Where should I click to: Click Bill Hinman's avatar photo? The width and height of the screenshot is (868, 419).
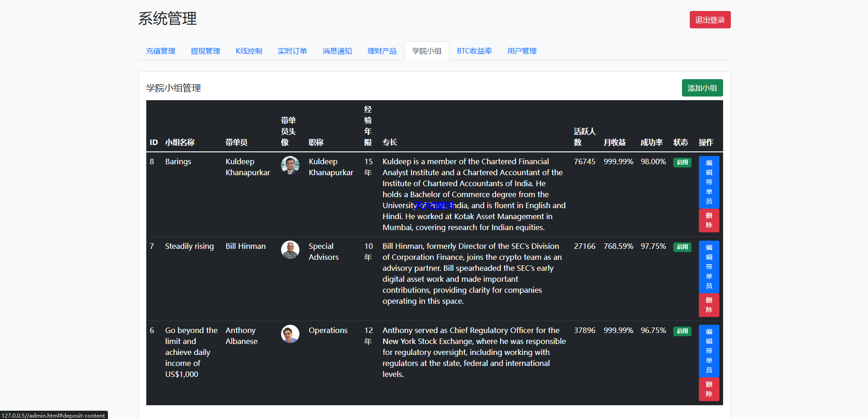(x=290, y=250)
